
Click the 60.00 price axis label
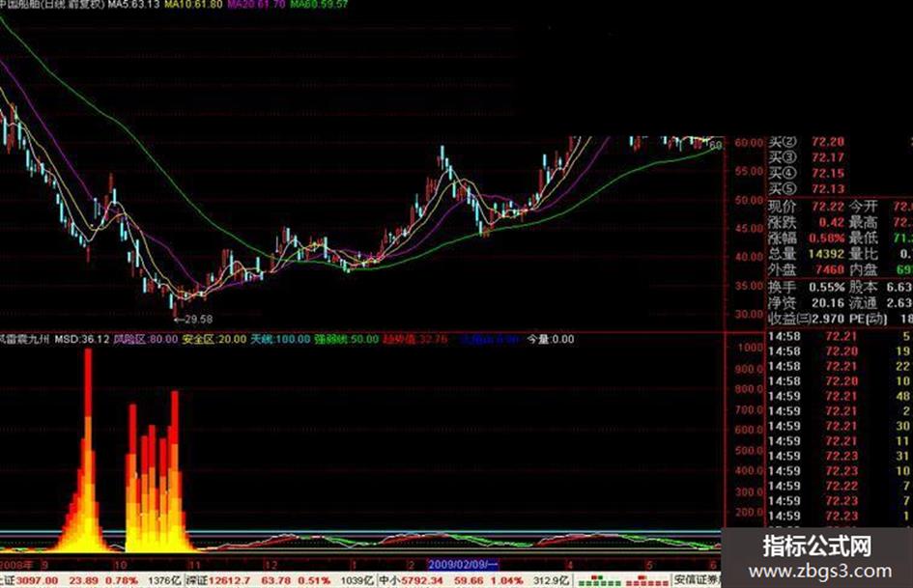point(749,143)
